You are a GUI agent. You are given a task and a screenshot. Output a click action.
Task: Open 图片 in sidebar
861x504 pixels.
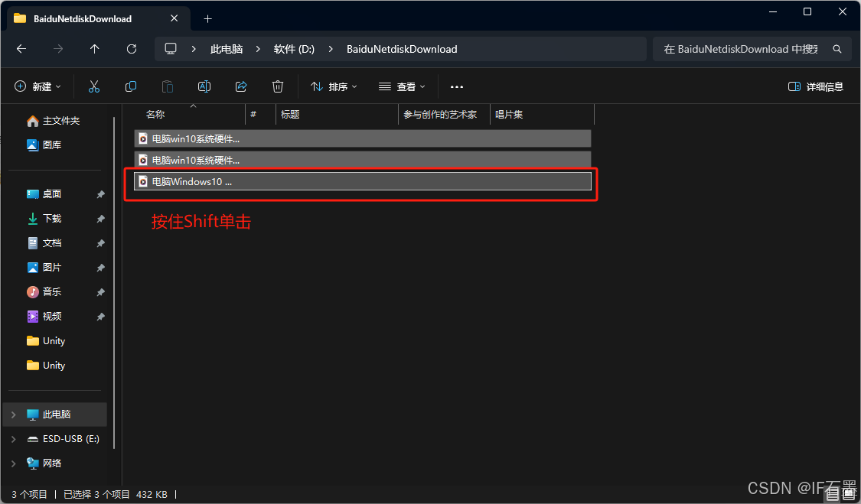[x=44, y=268]
